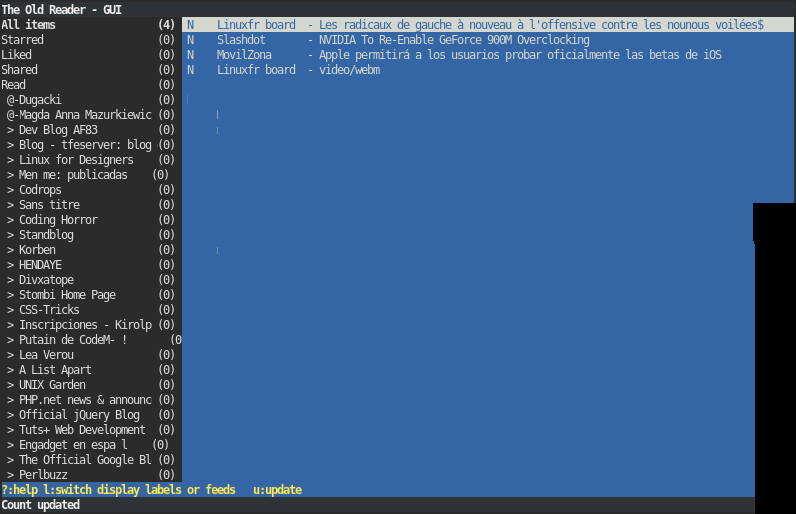The height and width of the screenshot is (514, 796).
Task: Select the Official jQuery Blog feed
Action: (90, 415)
